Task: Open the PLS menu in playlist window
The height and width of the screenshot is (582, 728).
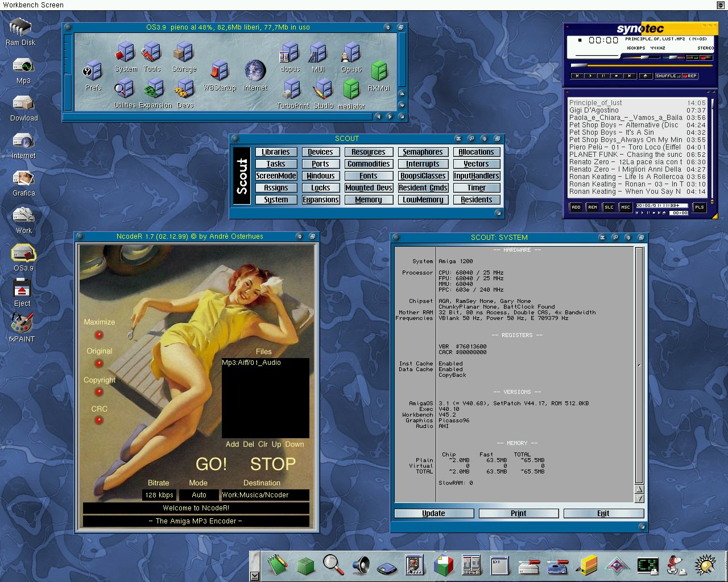Action: (x=700, y=207)
